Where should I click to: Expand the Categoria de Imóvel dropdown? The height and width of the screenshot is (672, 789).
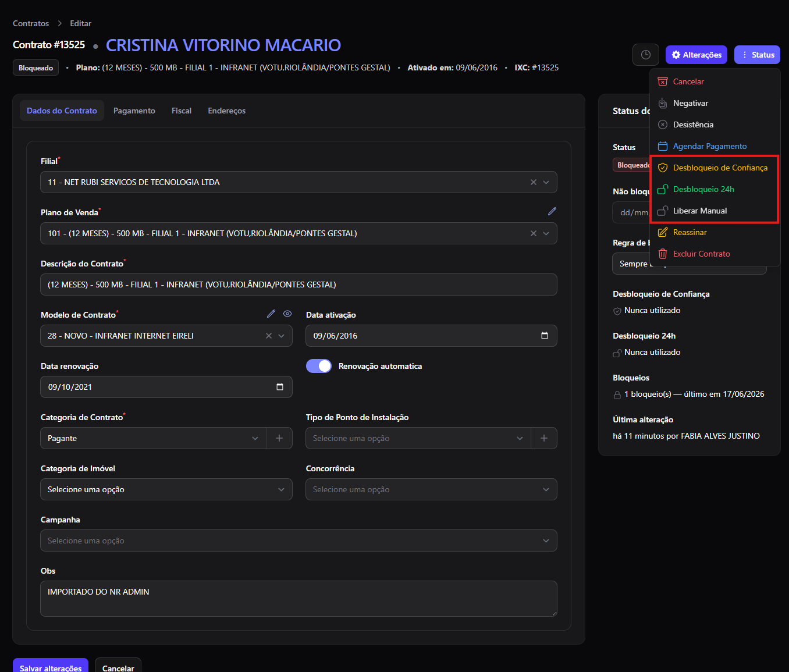tap(166, 489)
